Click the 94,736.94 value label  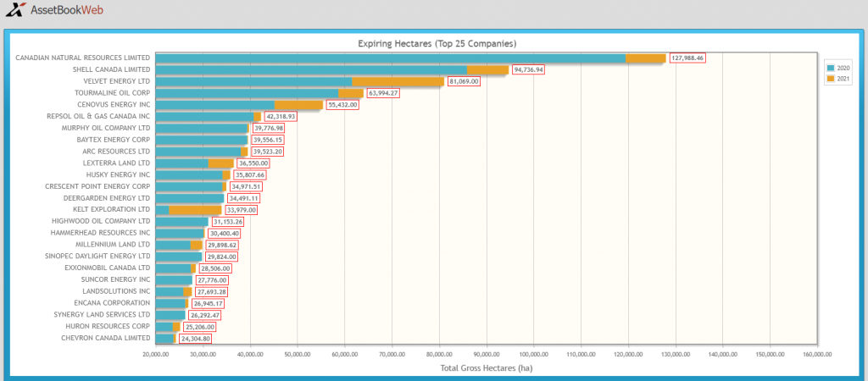click(529, 69)
